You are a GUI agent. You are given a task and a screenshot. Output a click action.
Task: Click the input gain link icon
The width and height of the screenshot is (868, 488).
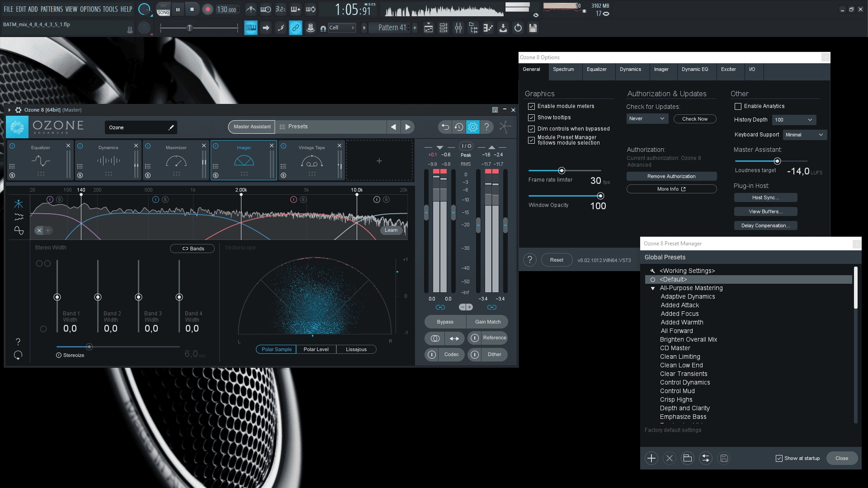tap(440, 307)
